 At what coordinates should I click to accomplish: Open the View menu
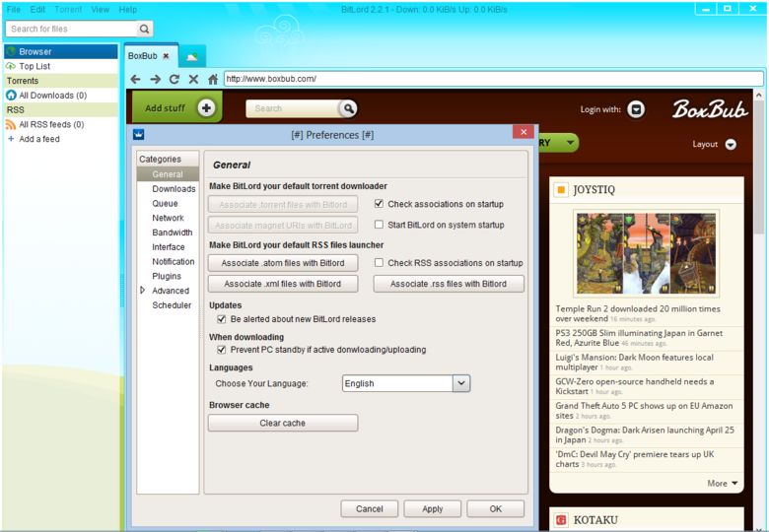(100, 9)
